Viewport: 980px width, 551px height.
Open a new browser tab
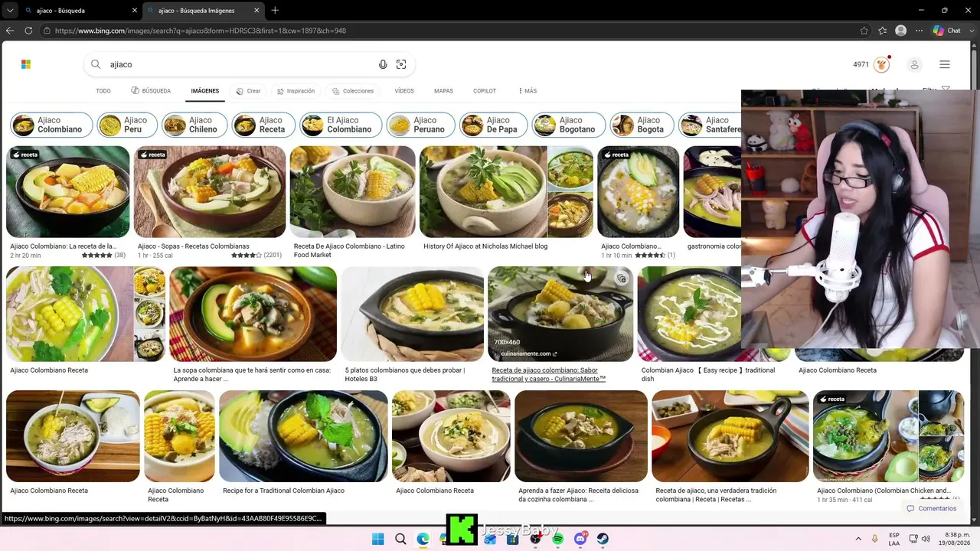(x=275, y=11)
